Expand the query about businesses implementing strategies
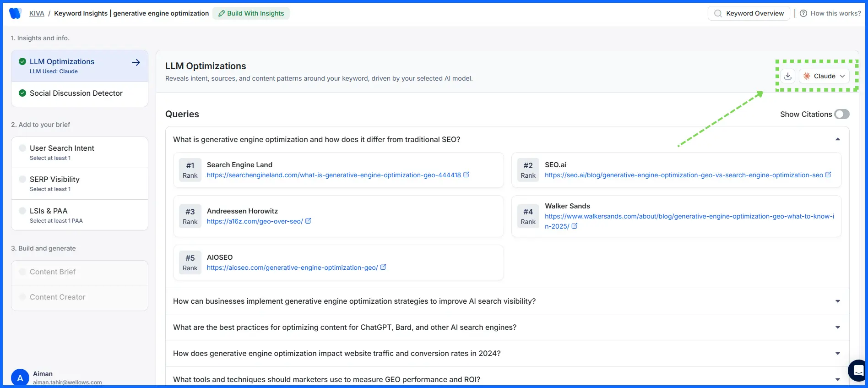The width and height of the screenshot is (868, 388). (x=837, y=301)
